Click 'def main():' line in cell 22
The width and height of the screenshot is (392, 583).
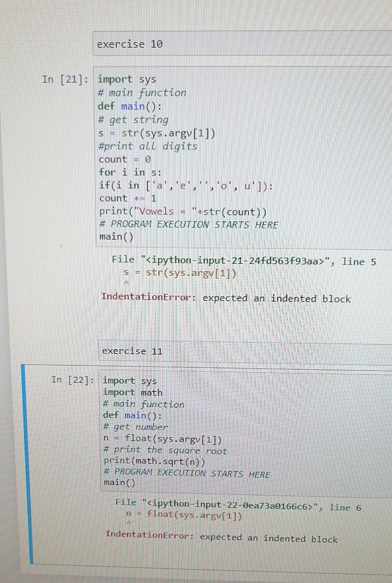click(x=133, y=415)
